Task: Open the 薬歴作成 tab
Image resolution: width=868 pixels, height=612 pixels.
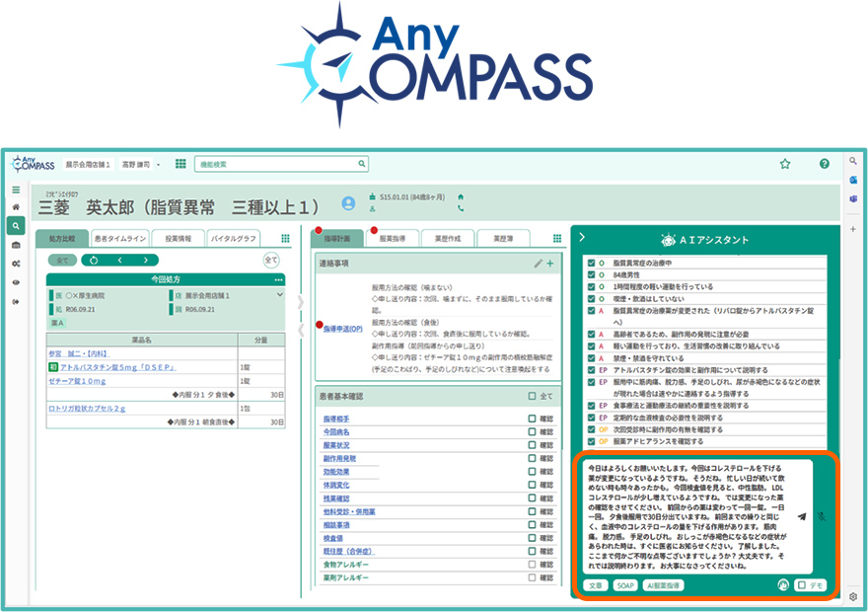Action: [447, 238]
